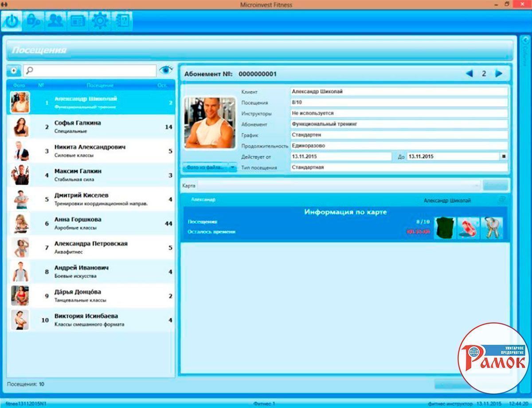
Task: Click the large client photo in subscription panel
Action: pos(210,123)
